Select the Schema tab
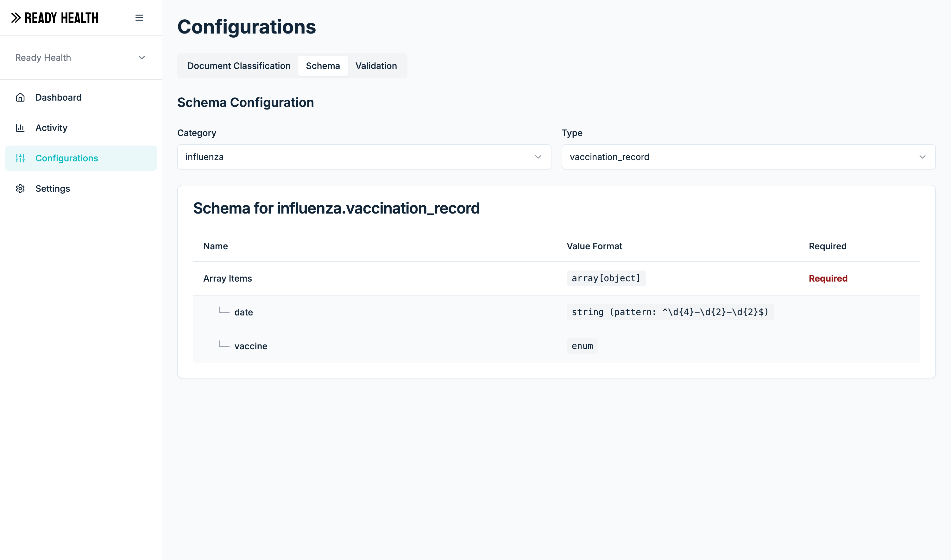Screen dimensions: 951x560 click(x=323, y=66)
